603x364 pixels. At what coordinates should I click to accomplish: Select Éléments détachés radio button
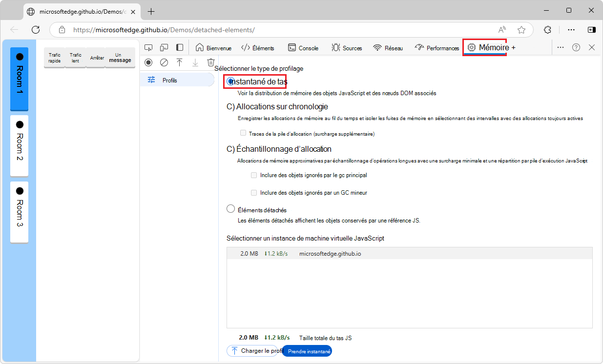tap(231, 209)
